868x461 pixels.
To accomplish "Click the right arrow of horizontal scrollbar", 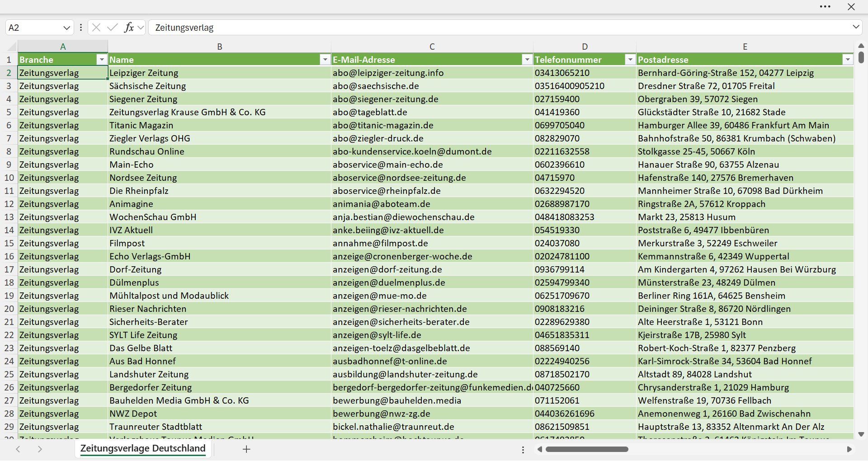I will pyautogui.click(x=849, y=449).
